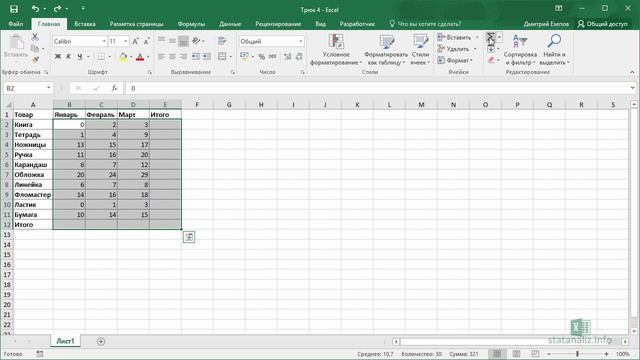The width and height of the screenshot is (640, 360).
Task: Click the Cut scissors icon
Action: point(35,37)
